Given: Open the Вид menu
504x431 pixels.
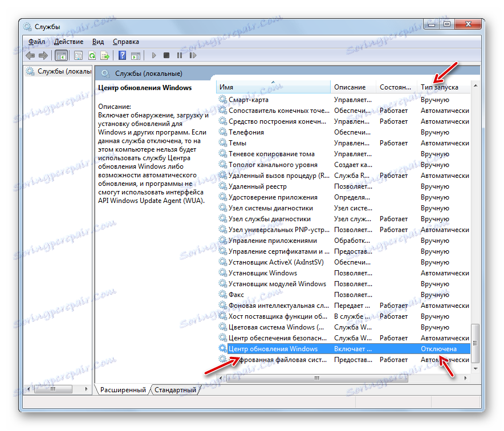Looking at the screenshot, I should 98,42.
